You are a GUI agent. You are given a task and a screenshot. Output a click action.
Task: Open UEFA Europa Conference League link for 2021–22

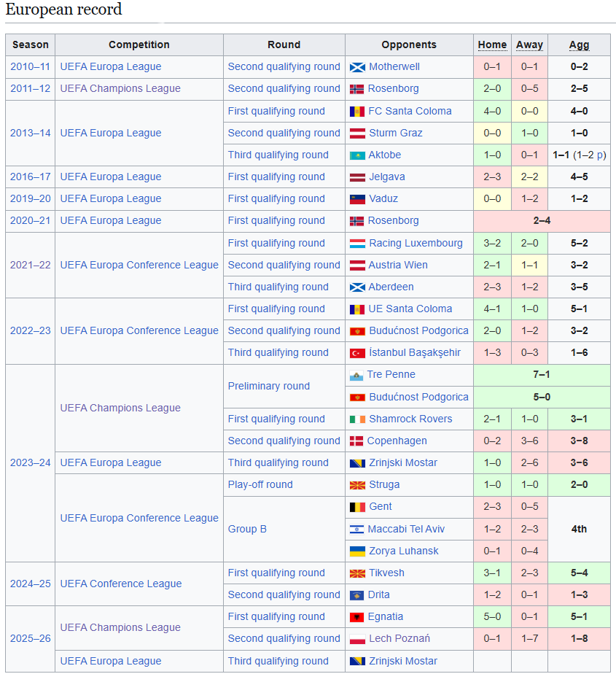(x=139, y=265)
